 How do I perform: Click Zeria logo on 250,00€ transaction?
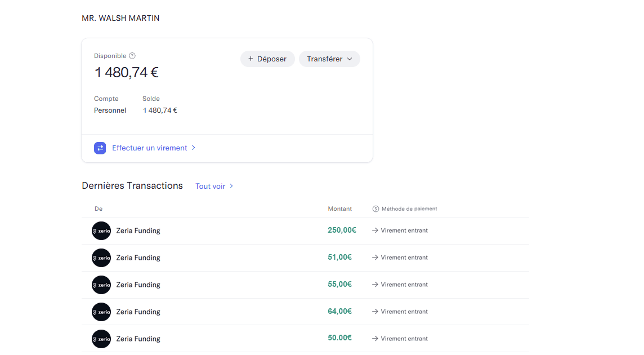click(101, 231)
